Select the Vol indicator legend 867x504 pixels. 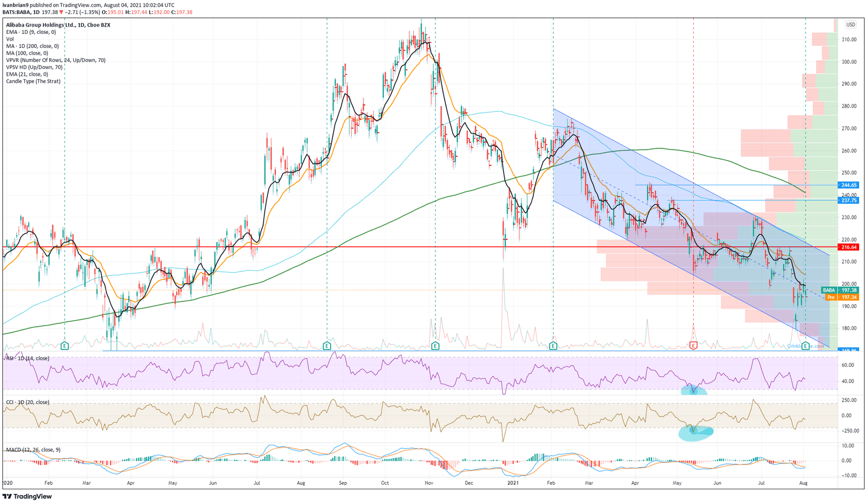click(10, 39)
